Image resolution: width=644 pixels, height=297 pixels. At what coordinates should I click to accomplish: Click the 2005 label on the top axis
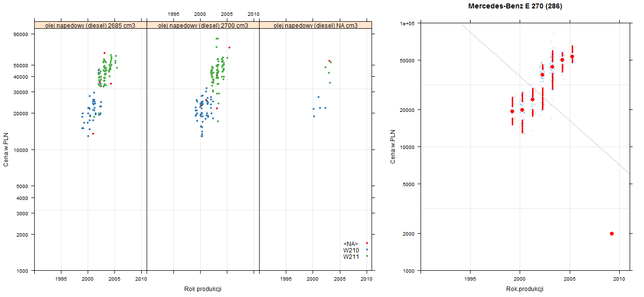(227, 14)
